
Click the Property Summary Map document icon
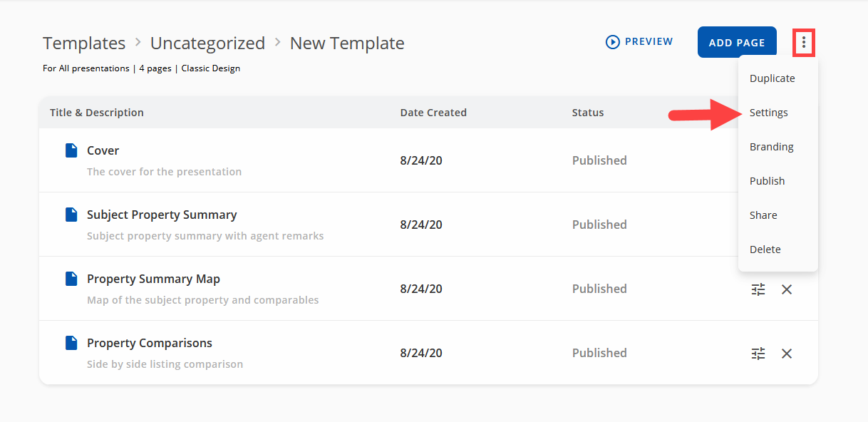click(71, 279)
